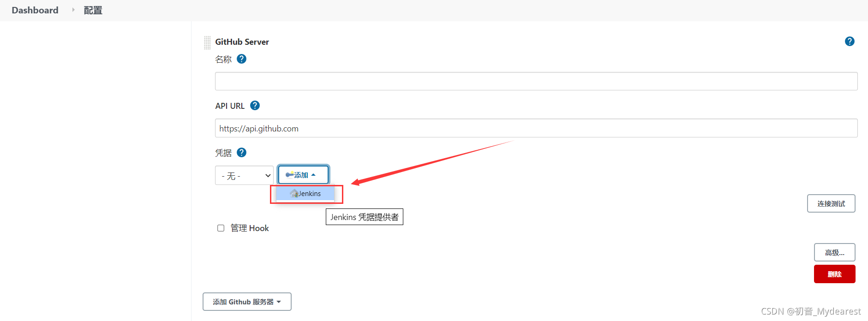Expand the 添加 Github 服务器 dropdown

(x=247, y=302)
